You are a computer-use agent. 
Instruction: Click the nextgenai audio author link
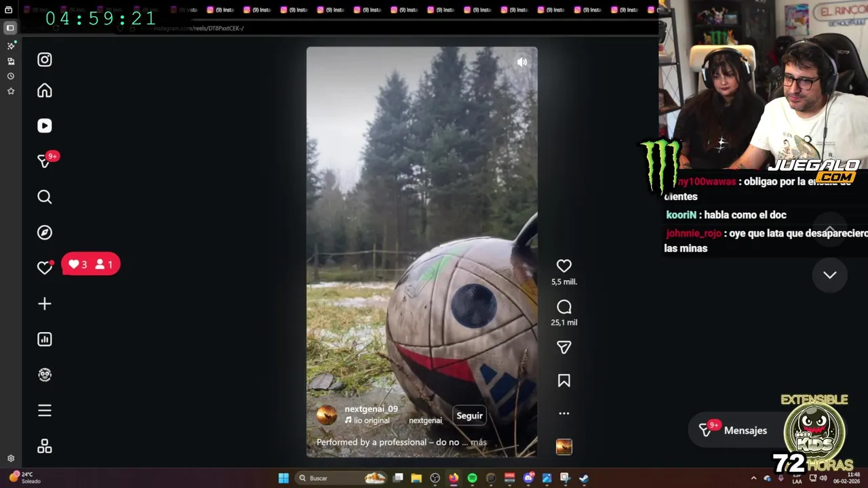[425, 420]
